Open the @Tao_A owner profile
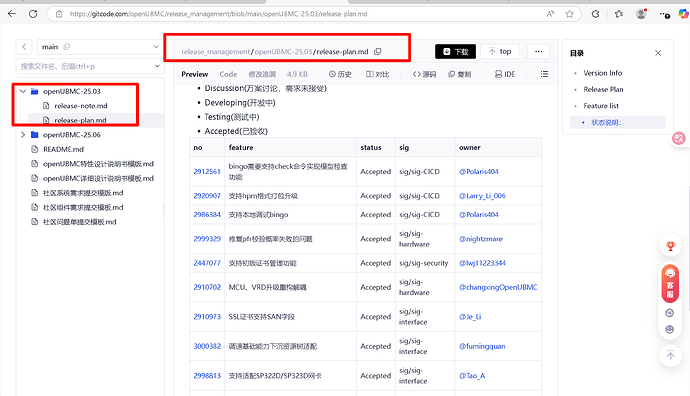 pyautogui.click(x=472, y=376)
